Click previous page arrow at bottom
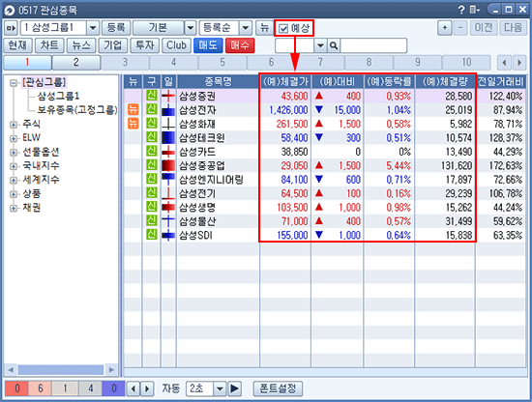The image size is (532, 402). [x=133, y=388]
